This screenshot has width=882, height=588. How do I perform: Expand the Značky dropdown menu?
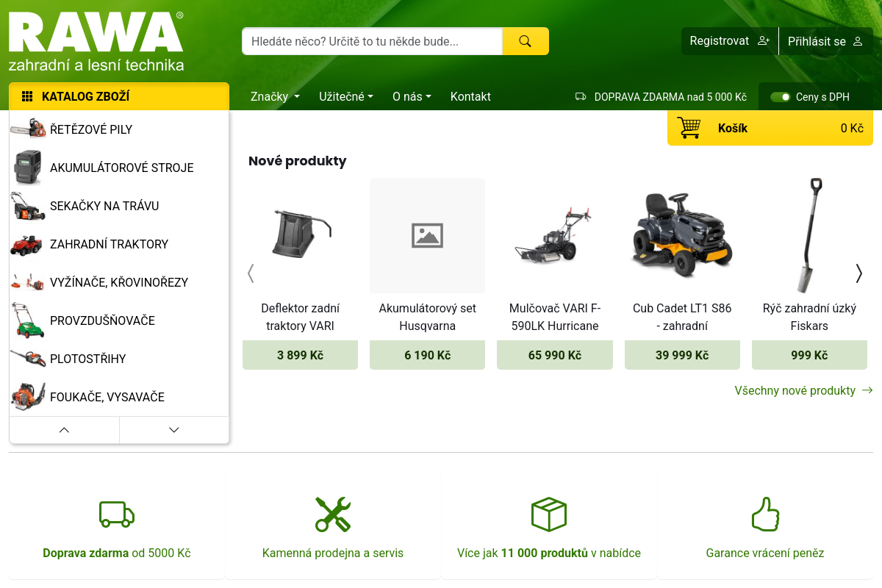[275, 96]
